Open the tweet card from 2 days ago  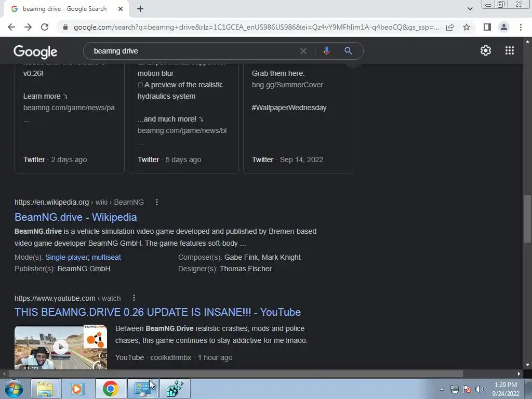coord(70,119)
